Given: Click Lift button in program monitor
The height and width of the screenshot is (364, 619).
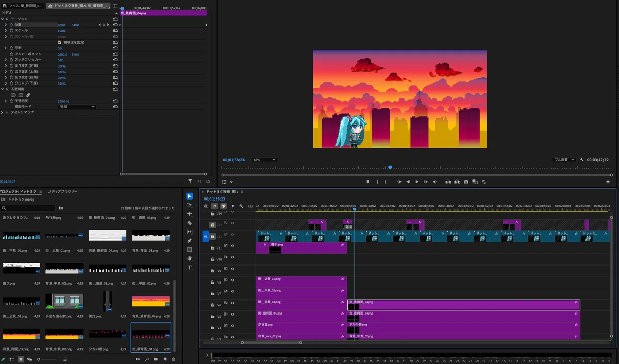Looking at the screenshot, I should click(448, 181).
